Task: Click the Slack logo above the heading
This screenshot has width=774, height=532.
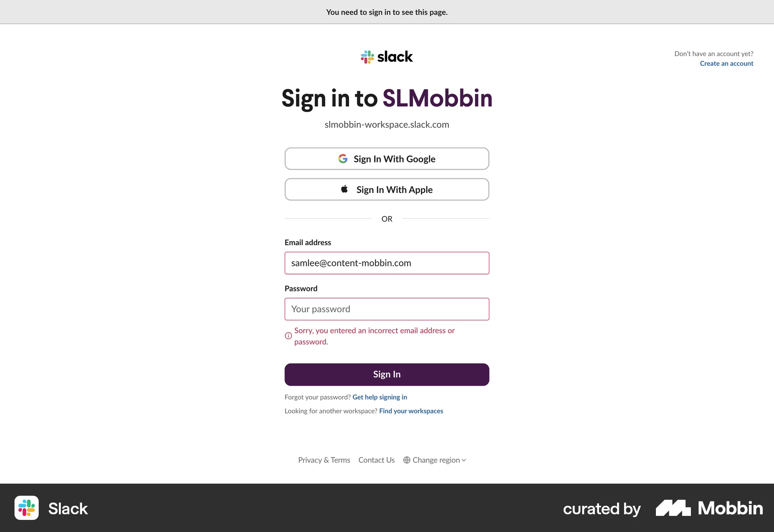Action: pos(386,56)
